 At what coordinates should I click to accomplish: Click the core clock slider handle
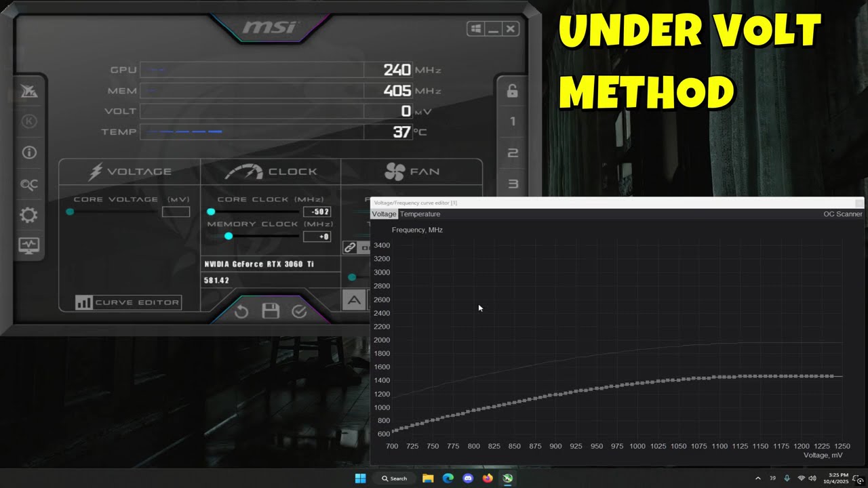coord(211,212)
